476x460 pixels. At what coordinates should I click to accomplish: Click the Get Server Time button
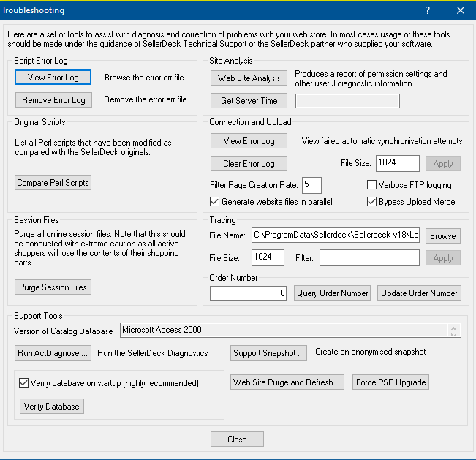pos(249,100)
